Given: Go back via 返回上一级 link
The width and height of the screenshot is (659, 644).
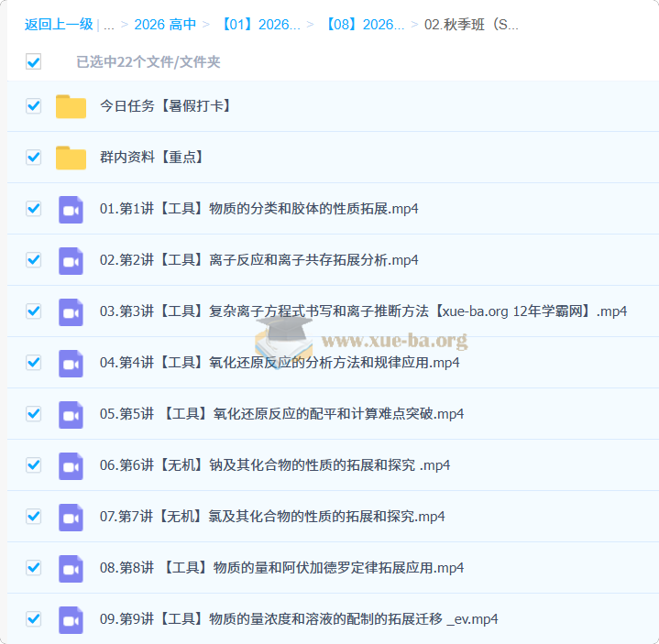Looking at the screenshot, I should point(59,25).
